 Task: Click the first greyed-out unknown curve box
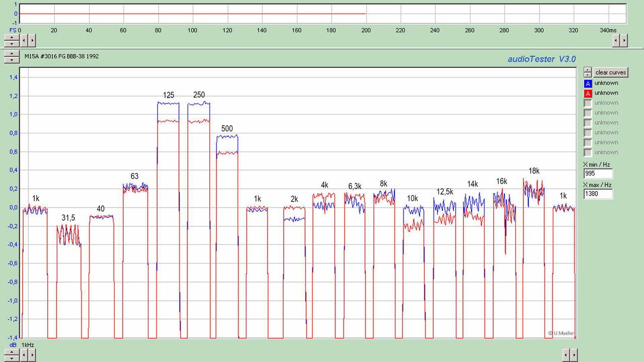click(588, 103)
